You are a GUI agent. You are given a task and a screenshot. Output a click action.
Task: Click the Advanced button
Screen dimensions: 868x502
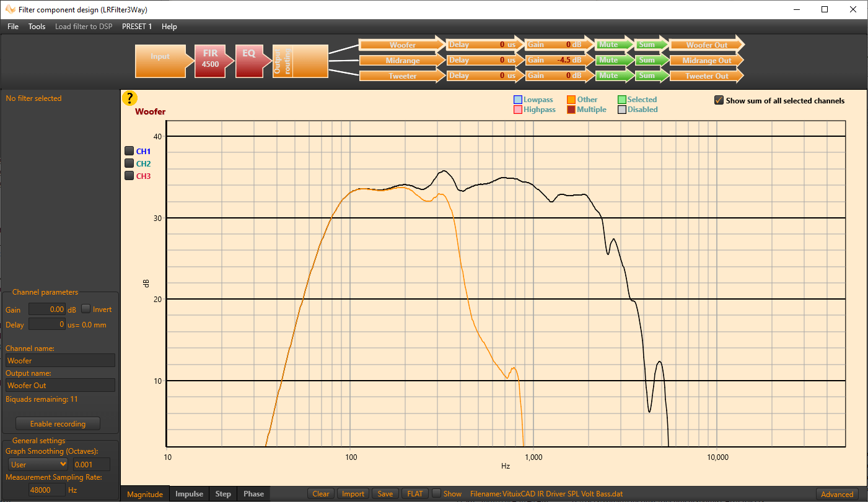(837, 494)
